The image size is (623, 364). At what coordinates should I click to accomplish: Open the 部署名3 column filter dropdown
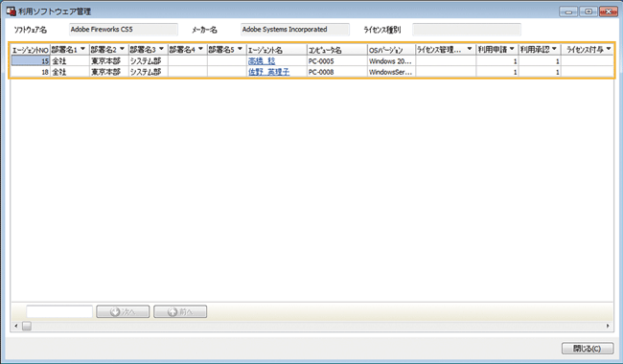(161, 49)
